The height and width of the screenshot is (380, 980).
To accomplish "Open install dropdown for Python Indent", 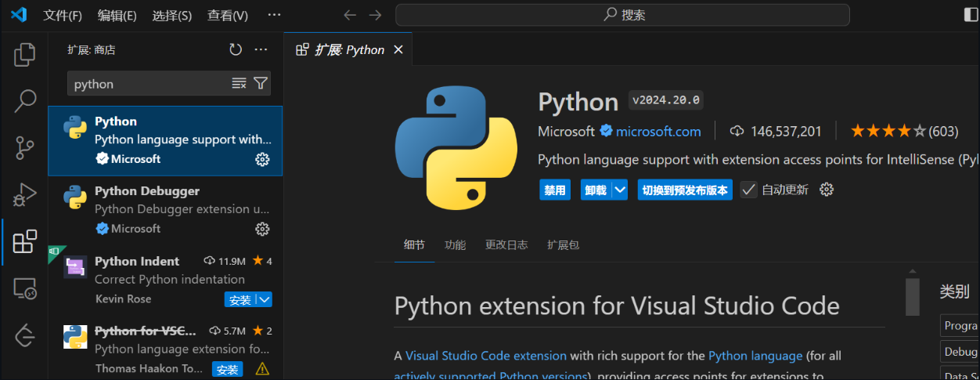I will coord(264,299).
